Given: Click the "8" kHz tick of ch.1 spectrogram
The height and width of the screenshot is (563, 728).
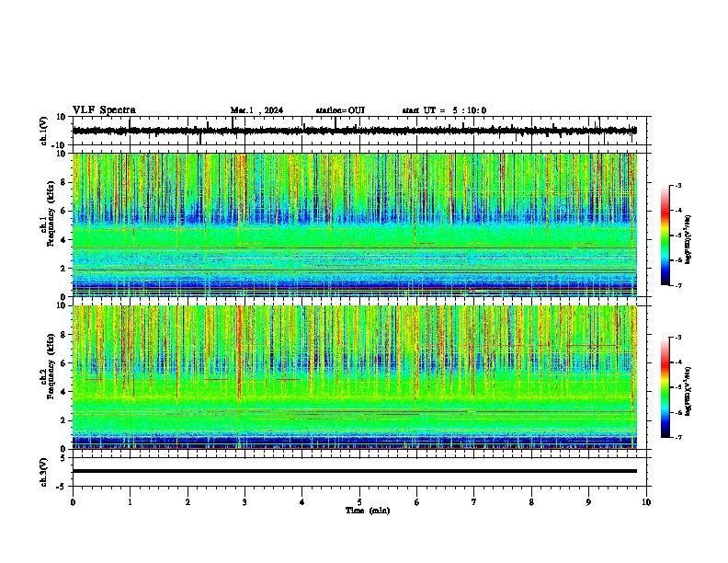Looking at the screenshot, I should [x=63, y=182].
